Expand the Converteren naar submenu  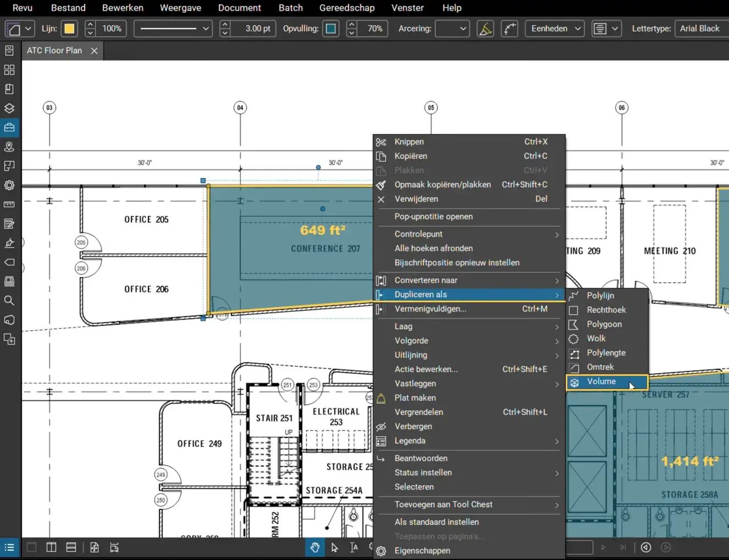click(x=469, y=280)
